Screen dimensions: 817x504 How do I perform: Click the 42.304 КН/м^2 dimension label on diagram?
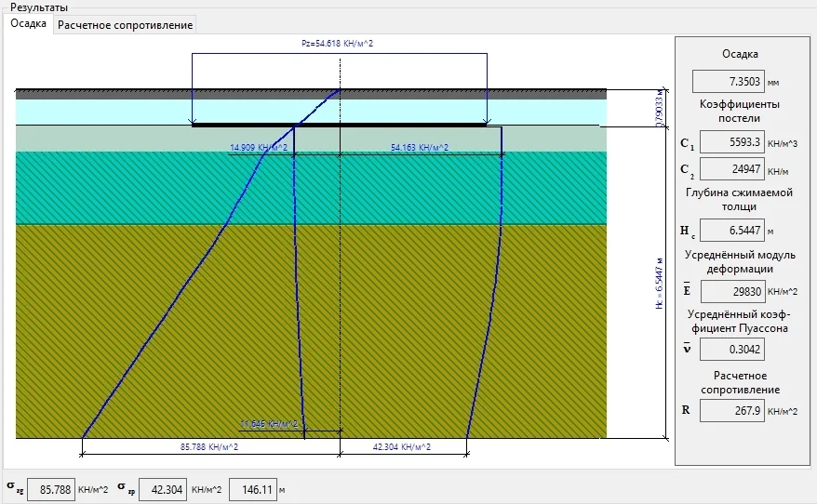tap(402, 446)
